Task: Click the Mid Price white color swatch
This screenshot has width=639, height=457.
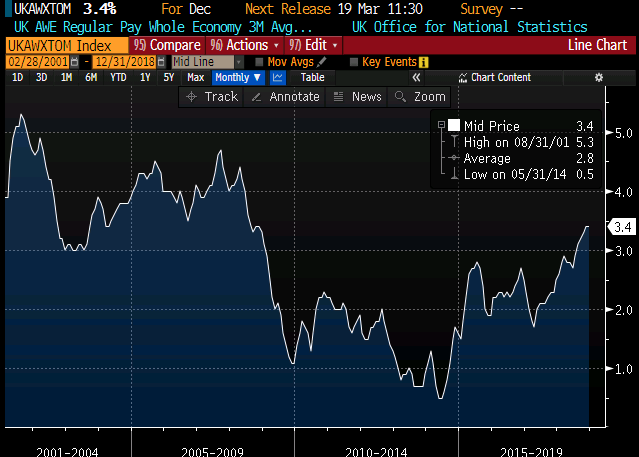Action: [453, 125]
